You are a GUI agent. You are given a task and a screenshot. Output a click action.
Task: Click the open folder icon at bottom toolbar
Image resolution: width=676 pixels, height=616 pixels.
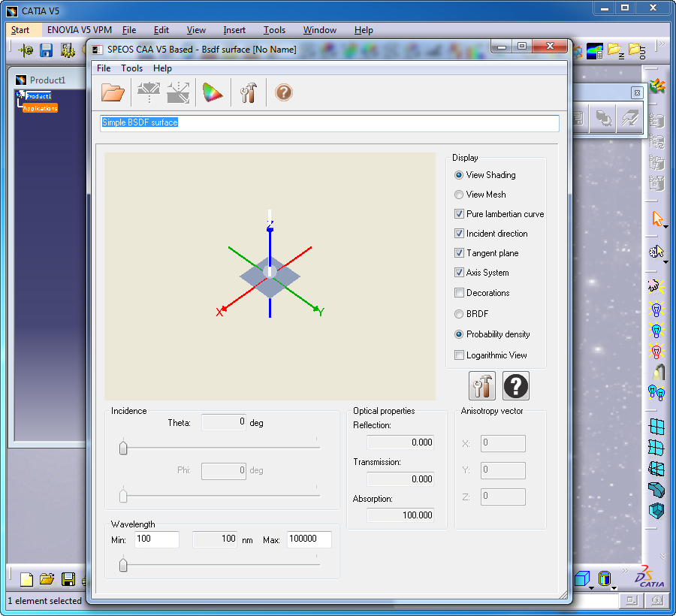(x=47, y=580)
